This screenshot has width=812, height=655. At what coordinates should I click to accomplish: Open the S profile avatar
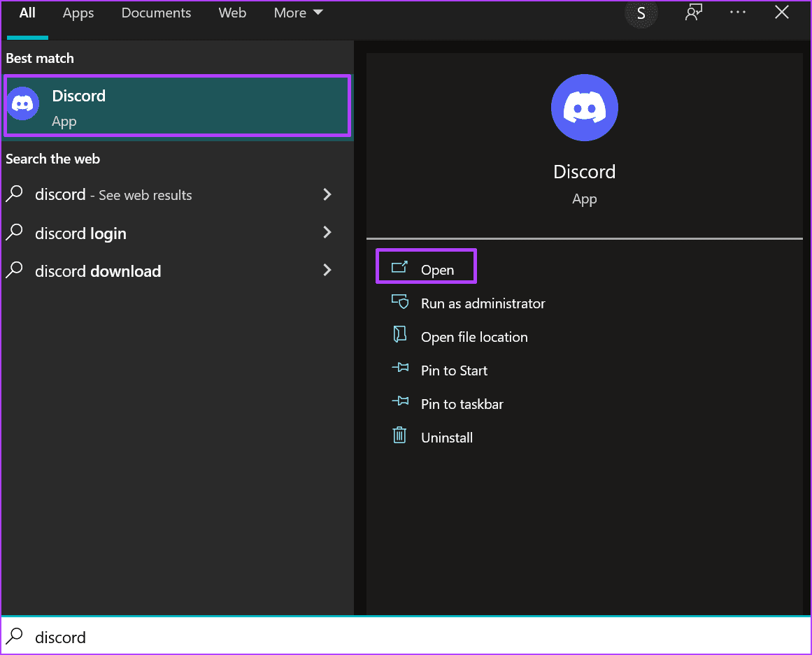click(x=641, y=13)
